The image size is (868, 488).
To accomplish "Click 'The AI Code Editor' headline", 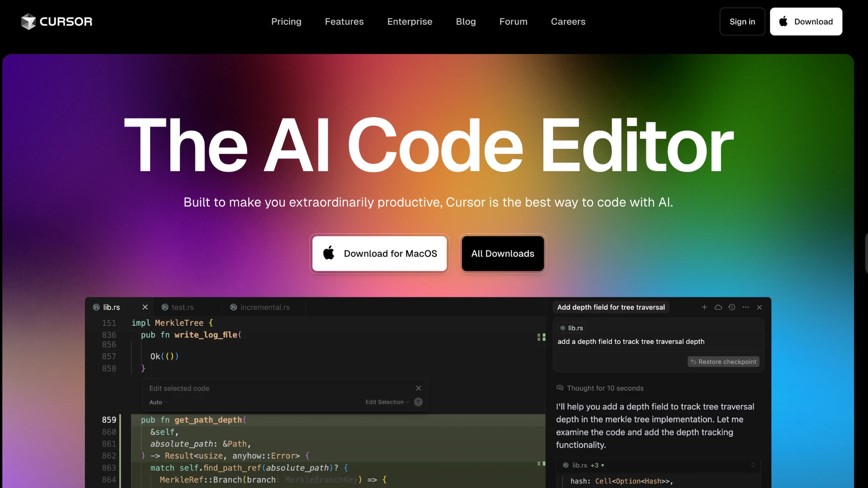I will (x=428, y=145).
